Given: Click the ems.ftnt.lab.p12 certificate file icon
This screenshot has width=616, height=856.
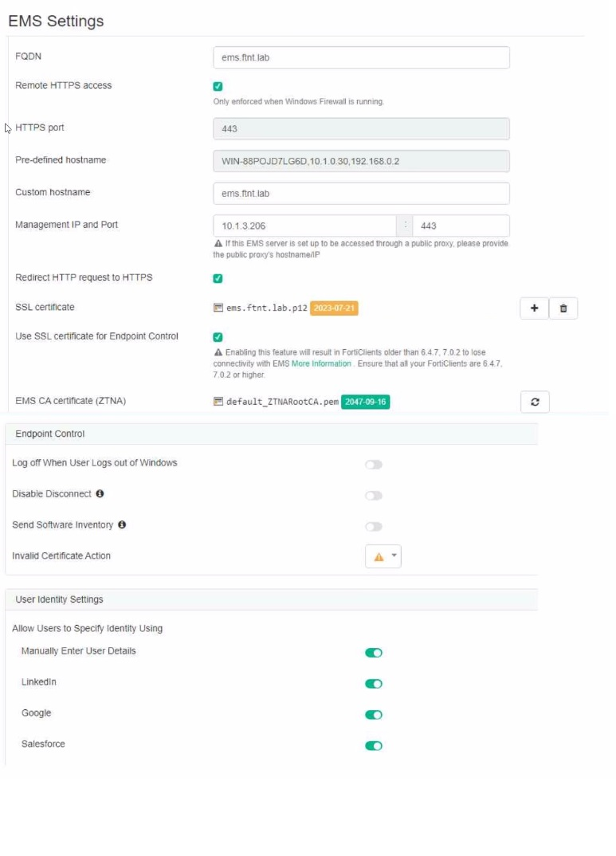Looking at the screenshot, I should coord(218,308).
